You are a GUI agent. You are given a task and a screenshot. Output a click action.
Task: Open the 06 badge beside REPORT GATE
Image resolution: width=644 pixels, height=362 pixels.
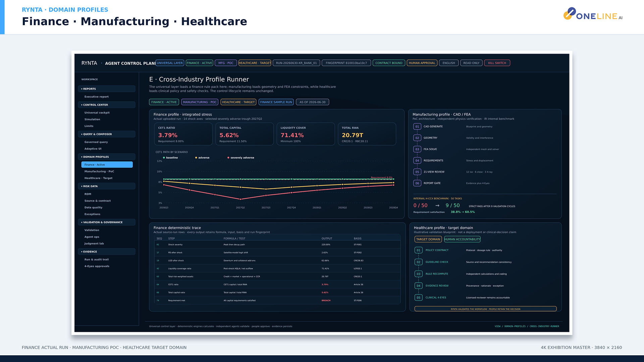[x=417, y=183]
